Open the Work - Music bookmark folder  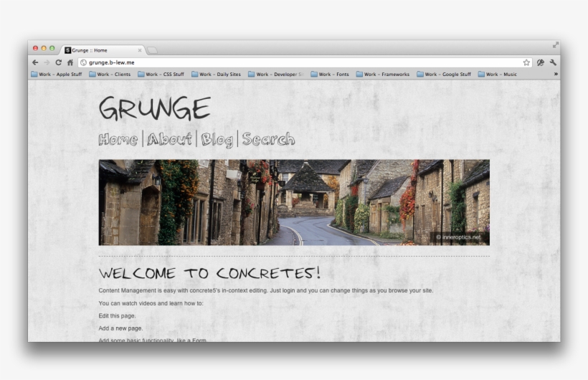pyautogui.click(x=497, y=75)
